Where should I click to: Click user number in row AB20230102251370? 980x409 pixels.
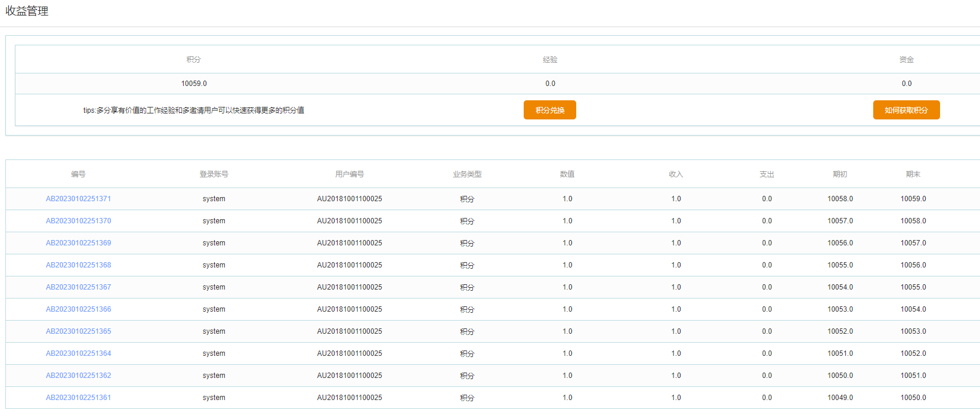[350, 221]
